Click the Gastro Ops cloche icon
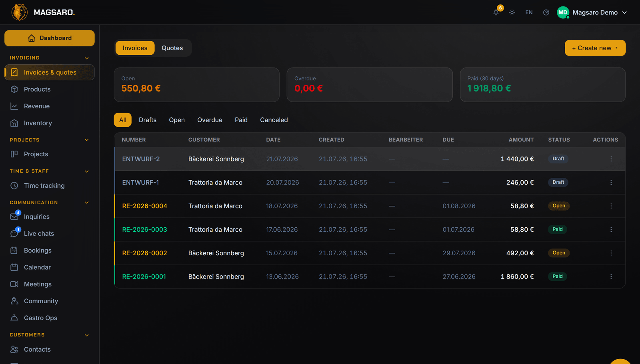 pos(14,318)
